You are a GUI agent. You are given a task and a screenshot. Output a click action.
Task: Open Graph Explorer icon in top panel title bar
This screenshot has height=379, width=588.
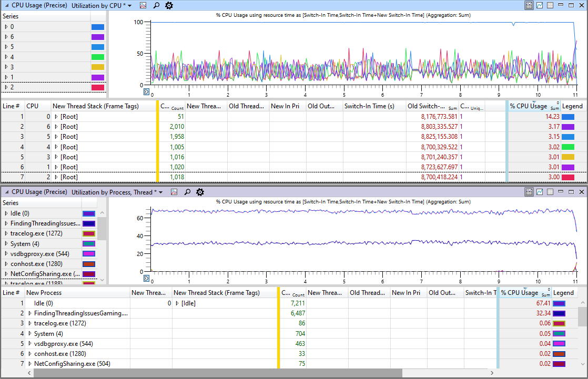[x=143, y=5]
